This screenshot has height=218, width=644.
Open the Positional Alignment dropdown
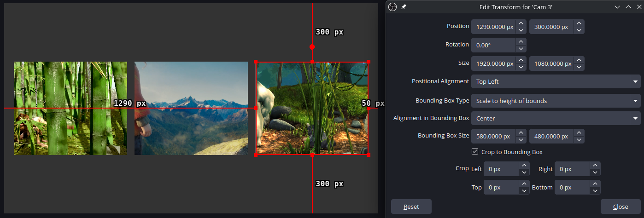point(556,81)
